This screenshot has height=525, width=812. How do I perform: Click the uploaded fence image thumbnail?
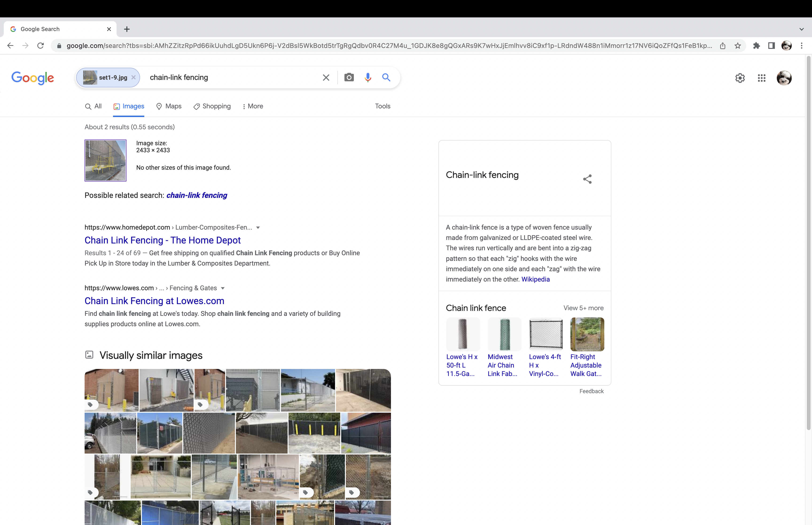[105, 160]
